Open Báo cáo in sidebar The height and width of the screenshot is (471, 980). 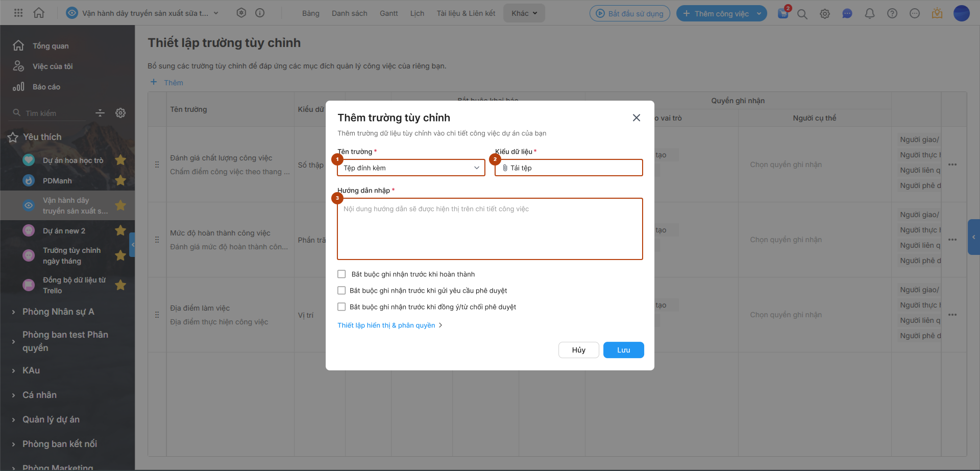pyautogui.click(x=46, y=87)
